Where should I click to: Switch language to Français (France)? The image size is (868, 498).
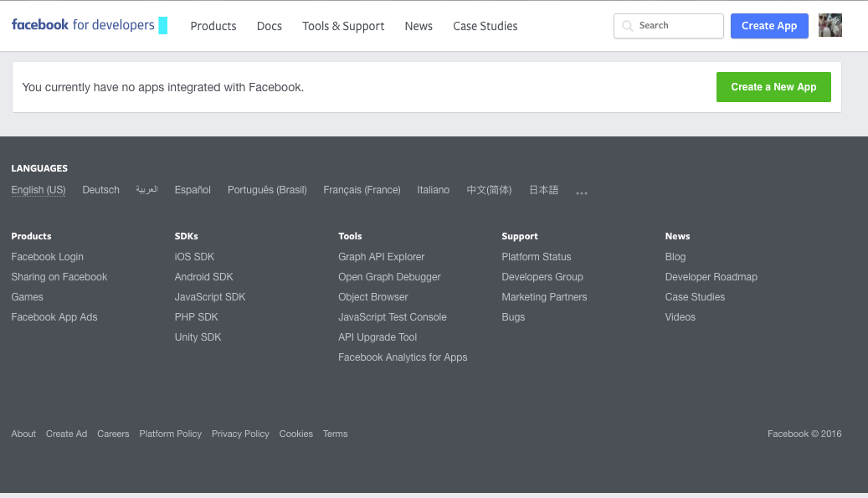tap(362, 190)
